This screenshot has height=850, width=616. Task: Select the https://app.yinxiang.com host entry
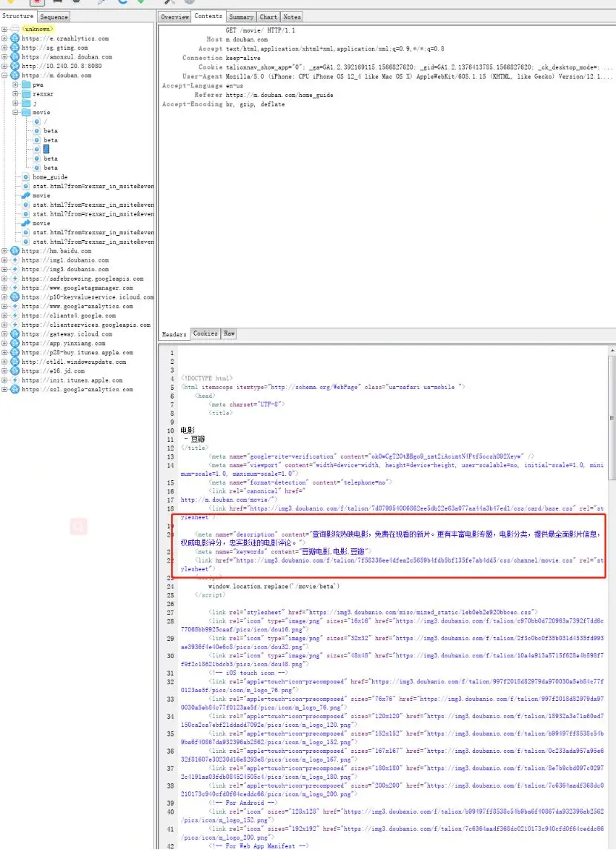64,343
